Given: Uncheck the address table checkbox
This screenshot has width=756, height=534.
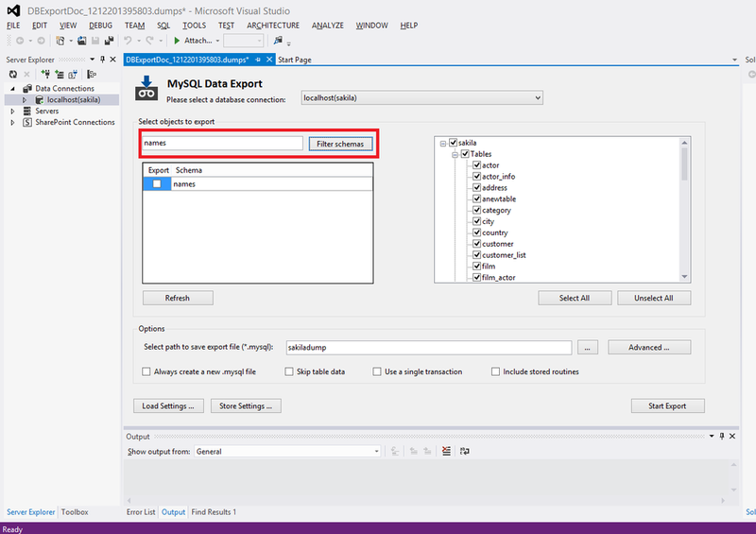Looking at the screenshot, I should pos(477,187).
